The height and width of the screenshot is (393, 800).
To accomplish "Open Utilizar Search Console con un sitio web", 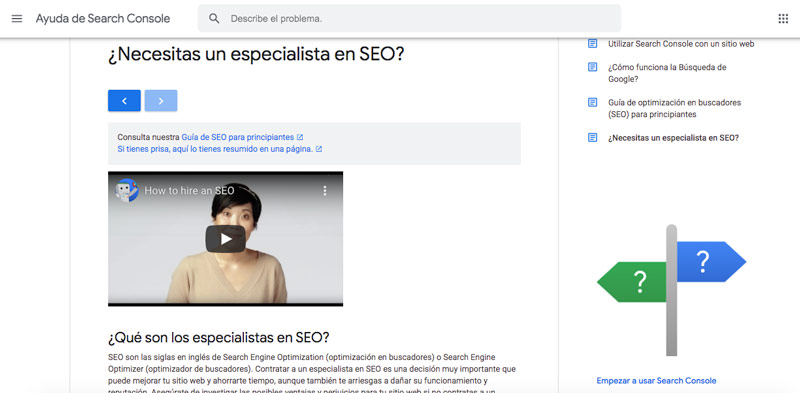I will coord(681,44).
